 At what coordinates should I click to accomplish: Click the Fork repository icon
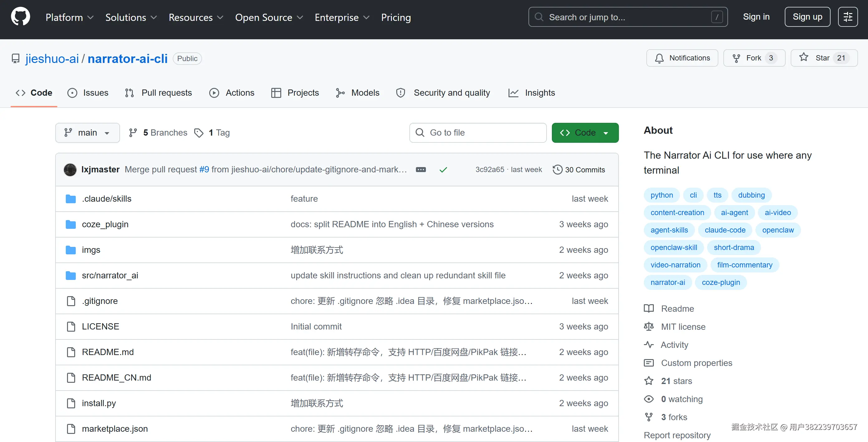tap(736, 58)
